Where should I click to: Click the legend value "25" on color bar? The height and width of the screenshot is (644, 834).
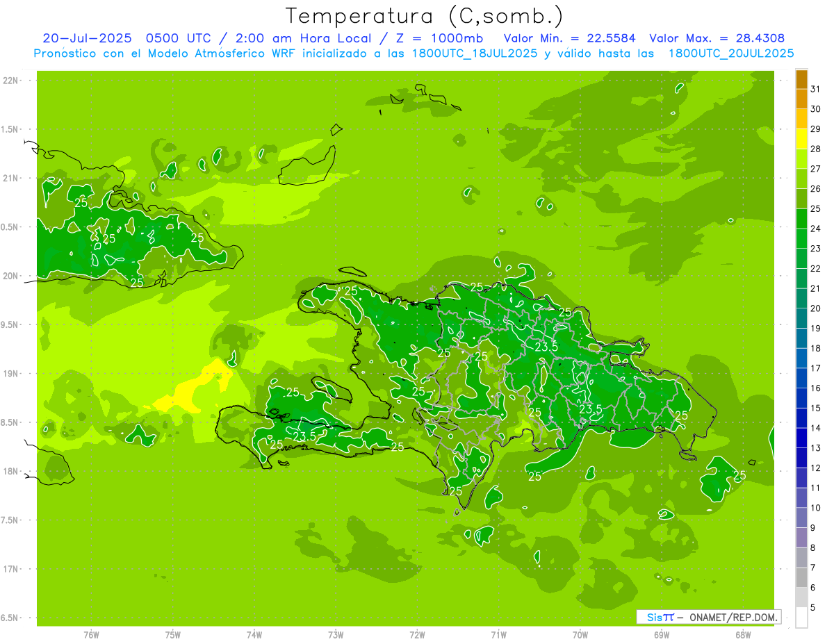[816, 208]
